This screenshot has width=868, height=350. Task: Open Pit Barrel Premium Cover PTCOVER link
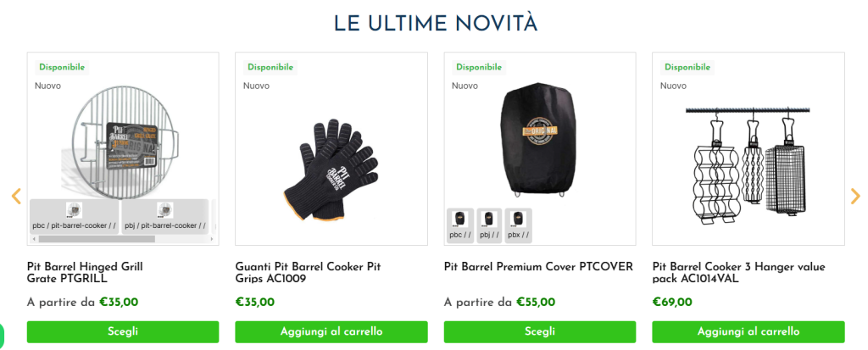(538, 267)
